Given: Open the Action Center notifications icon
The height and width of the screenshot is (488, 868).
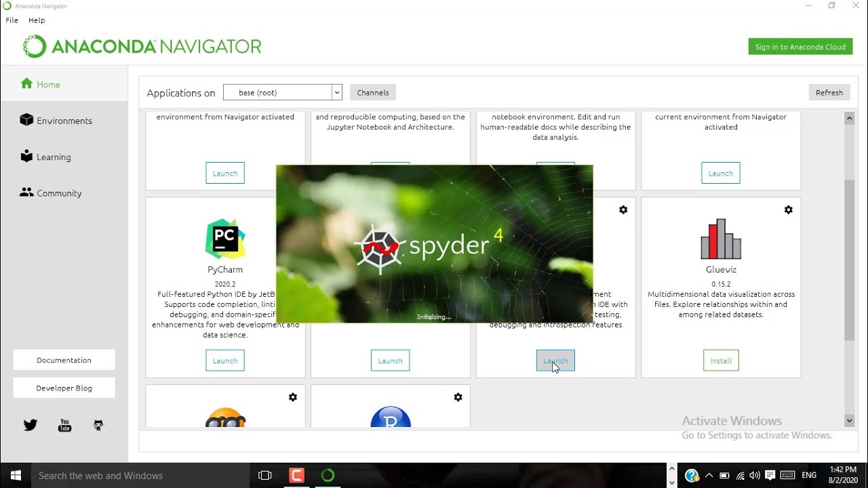Looking at the screenshot, I should point(770,476).
